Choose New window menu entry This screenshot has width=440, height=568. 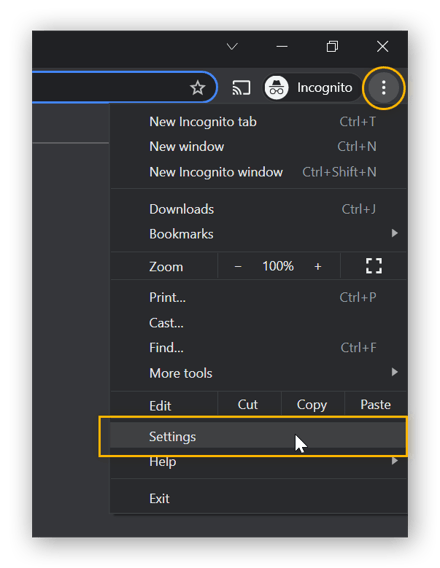[x=259, y=147]
